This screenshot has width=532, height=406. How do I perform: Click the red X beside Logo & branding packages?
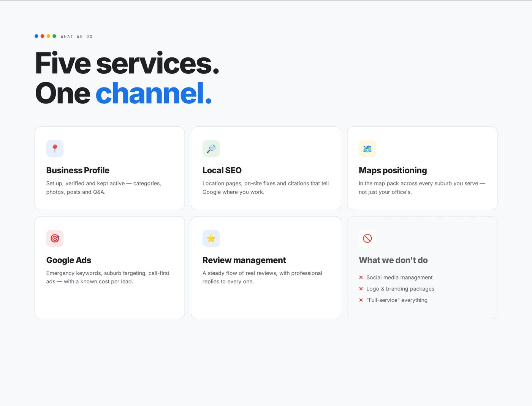(361, 289)
